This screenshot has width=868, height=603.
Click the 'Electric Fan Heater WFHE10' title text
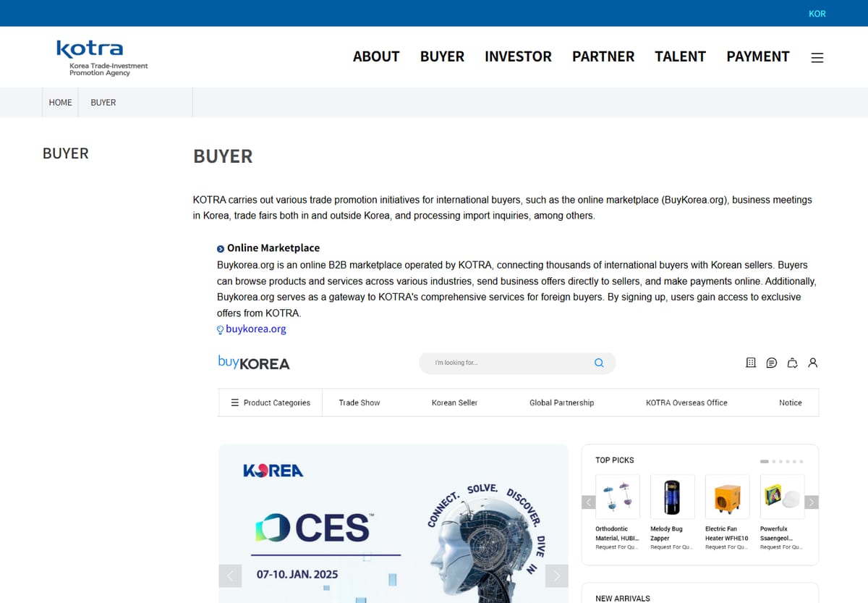(x=726, y=534)
